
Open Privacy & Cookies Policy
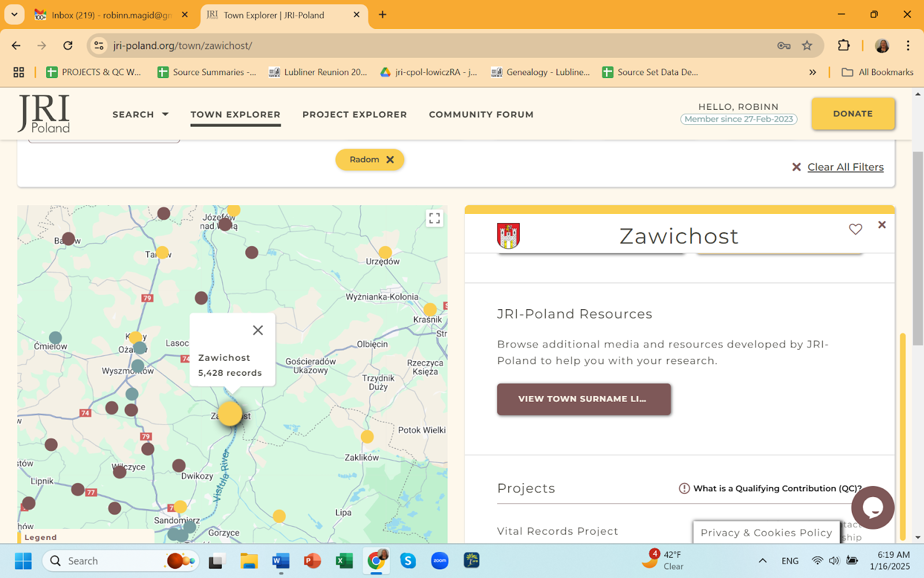click(x=766, y=532)
